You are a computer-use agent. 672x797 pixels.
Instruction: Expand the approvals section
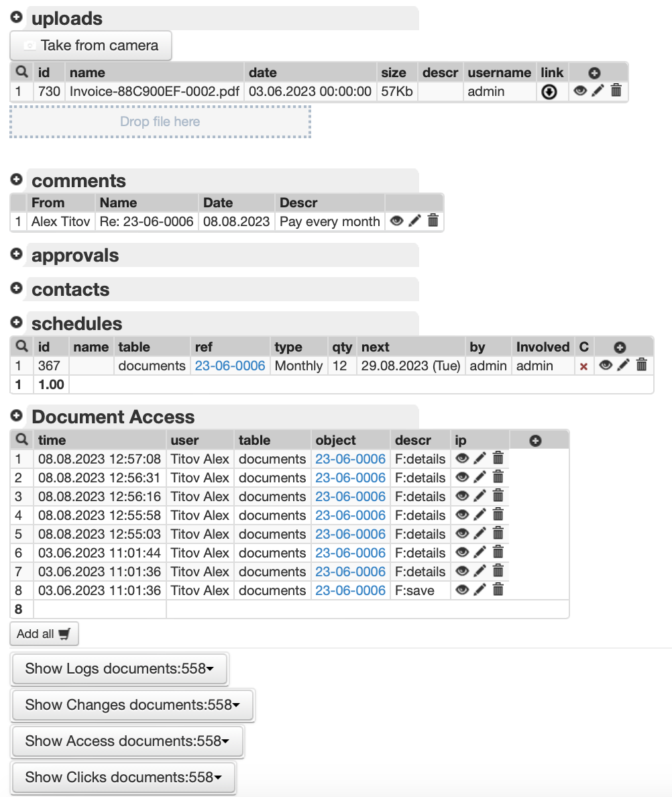[x=17, y=255]
